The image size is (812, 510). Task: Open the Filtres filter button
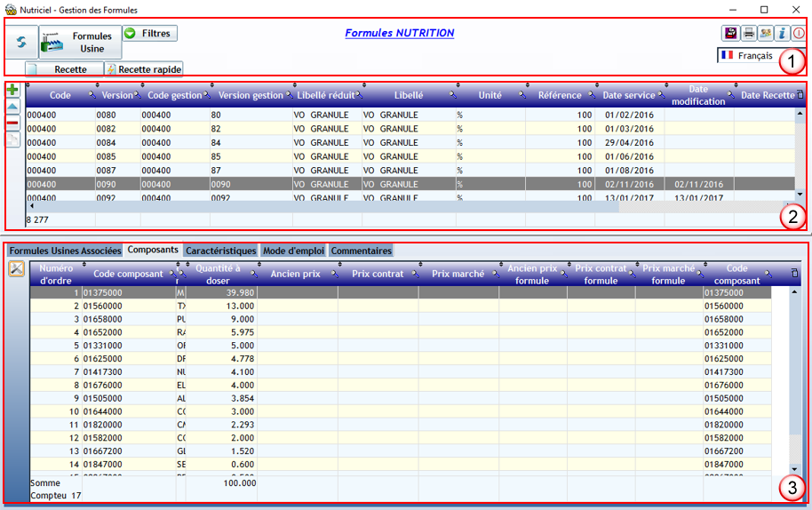pos(150,33)
